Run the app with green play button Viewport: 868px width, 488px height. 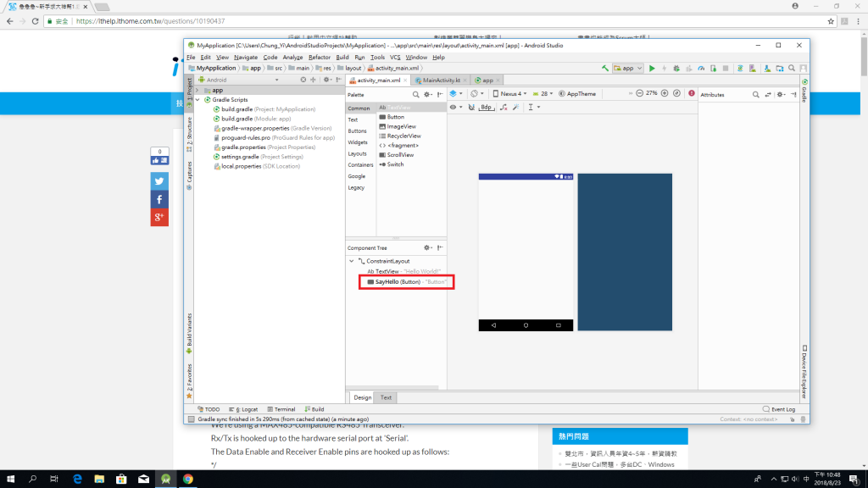pyautogui.click(x=652, y=69)
